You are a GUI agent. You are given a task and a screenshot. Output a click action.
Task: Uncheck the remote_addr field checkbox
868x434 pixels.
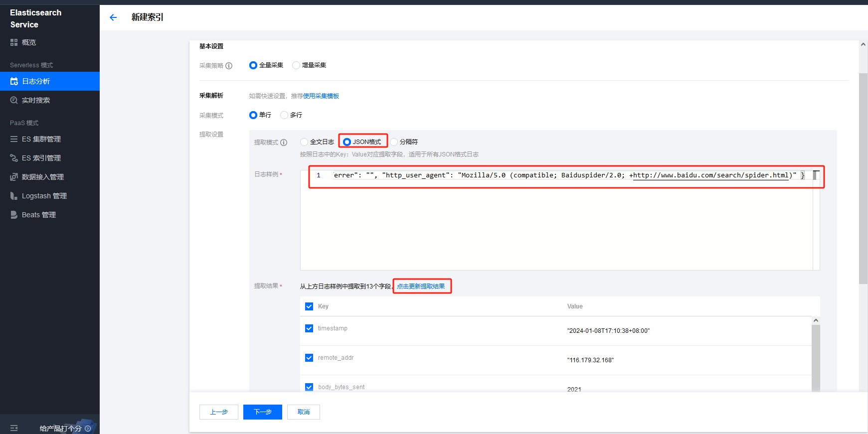(x=309, y=358)
